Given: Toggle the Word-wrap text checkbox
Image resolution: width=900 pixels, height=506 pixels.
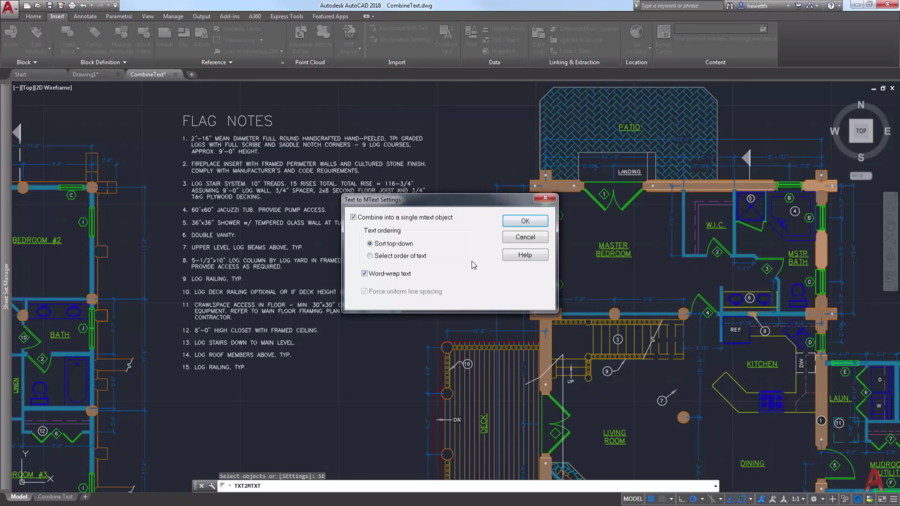Looking at the screenshot, I should [365, 273].
